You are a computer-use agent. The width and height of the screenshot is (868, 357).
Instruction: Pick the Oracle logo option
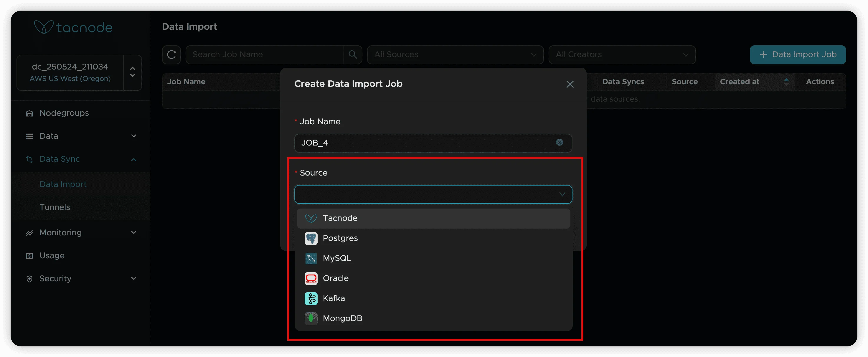click(x=311, y=279)
